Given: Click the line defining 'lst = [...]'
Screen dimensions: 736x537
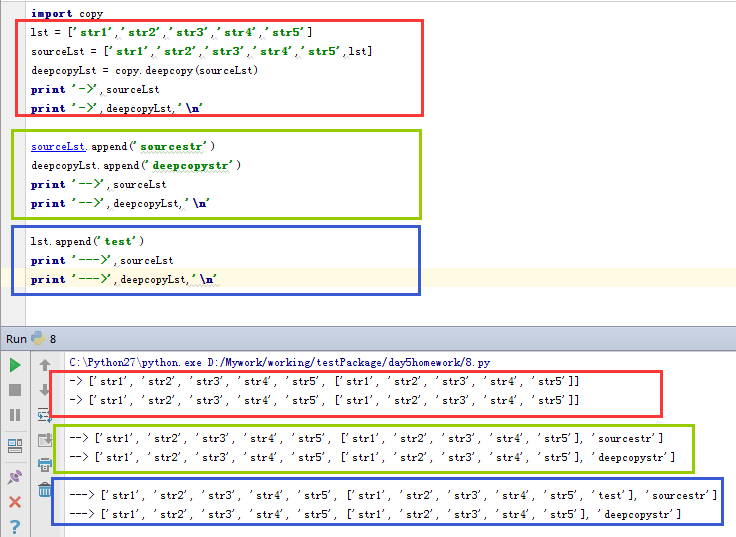Looking at the screenshot, I should [x=171, y=32].
